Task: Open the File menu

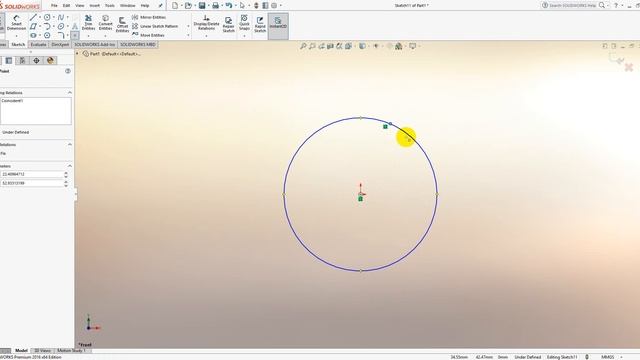Action: (x=54, y=6)
